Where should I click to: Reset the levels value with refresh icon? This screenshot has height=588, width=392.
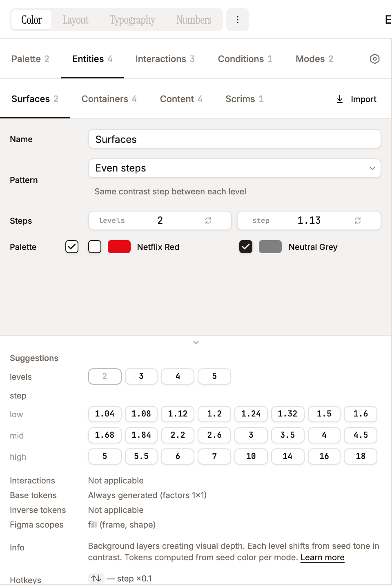[x=208, y=220]
